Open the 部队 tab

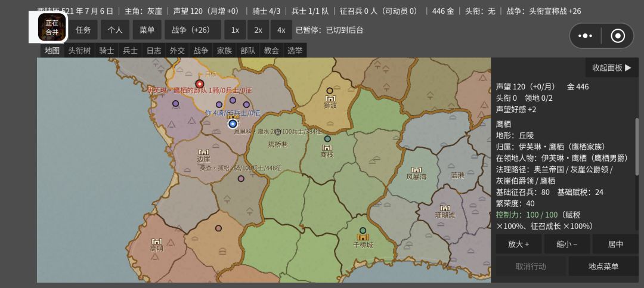(x=248, y=51)
